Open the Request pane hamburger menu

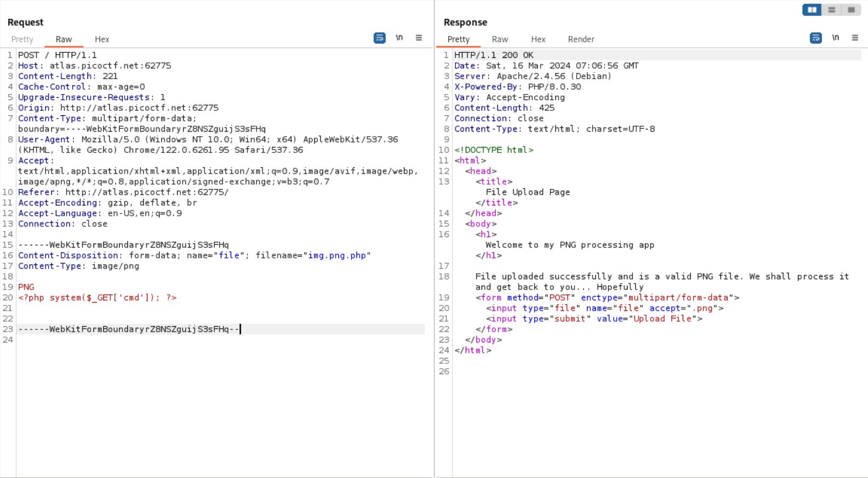click(x=419, y=38)
